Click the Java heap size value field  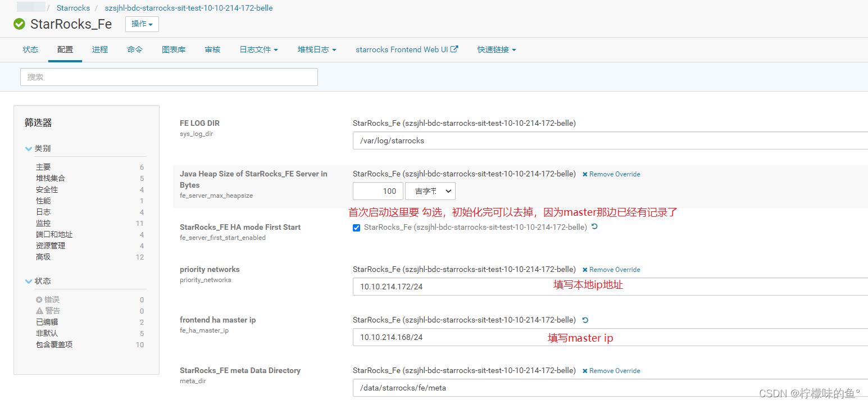[x=378, y=191]
